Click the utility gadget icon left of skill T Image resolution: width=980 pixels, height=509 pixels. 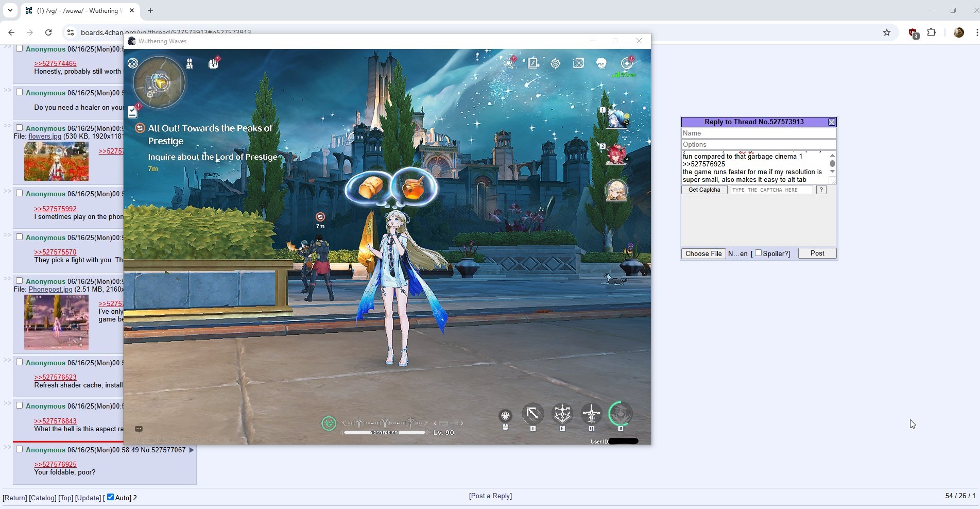[505, 416]
